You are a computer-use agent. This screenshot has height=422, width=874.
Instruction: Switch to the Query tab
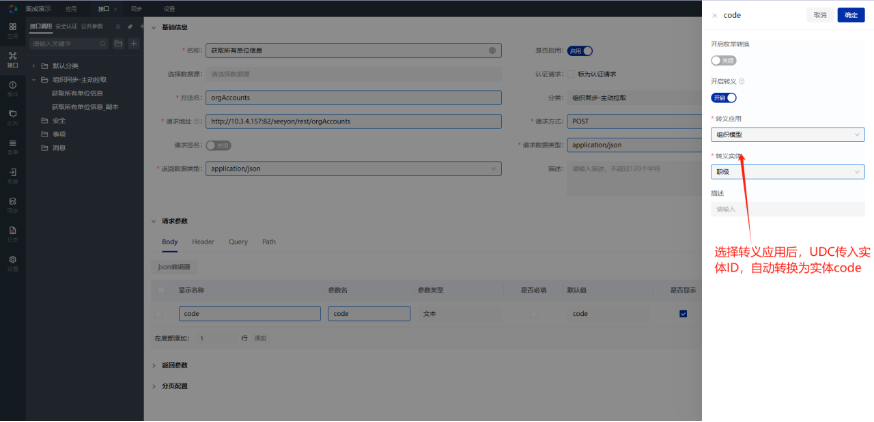[x=238, y=242]
